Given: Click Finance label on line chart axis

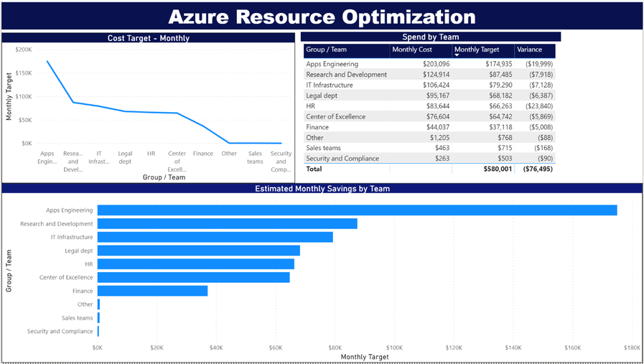Looking at the screenshot, I should pos(203,153).
